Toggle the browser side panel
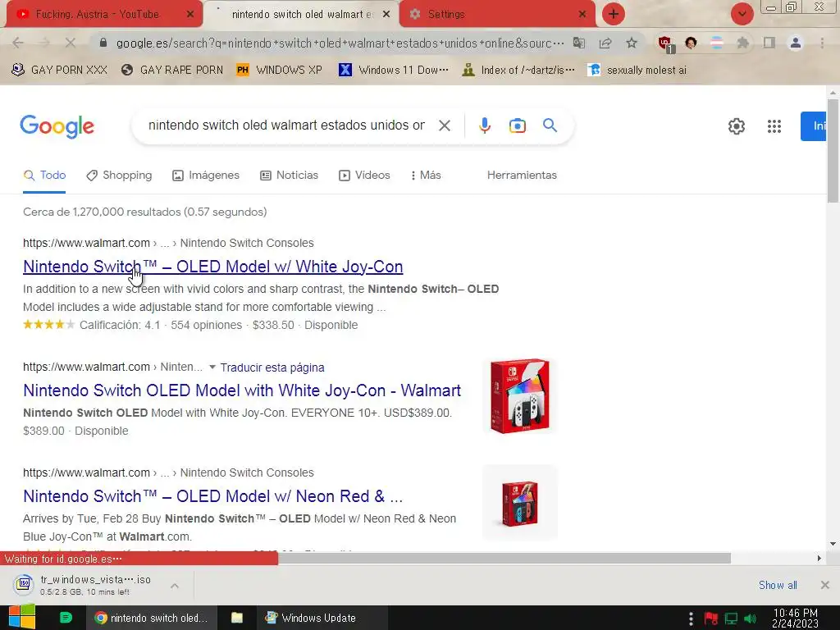The width and height of the screenshot is (840, 630). pyautogui.click(x=769, y=43)
